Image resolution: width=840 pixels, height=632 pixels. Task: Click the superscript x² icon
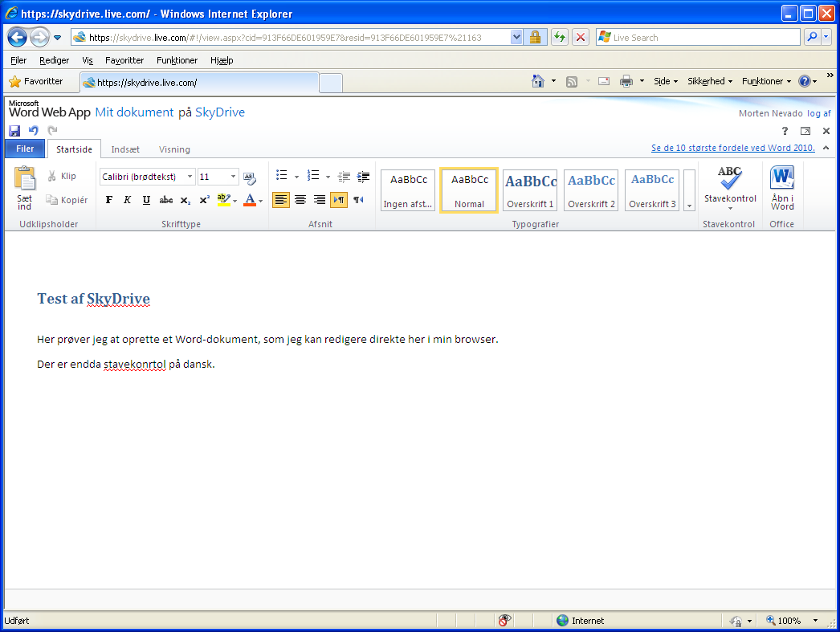point(204,200)
